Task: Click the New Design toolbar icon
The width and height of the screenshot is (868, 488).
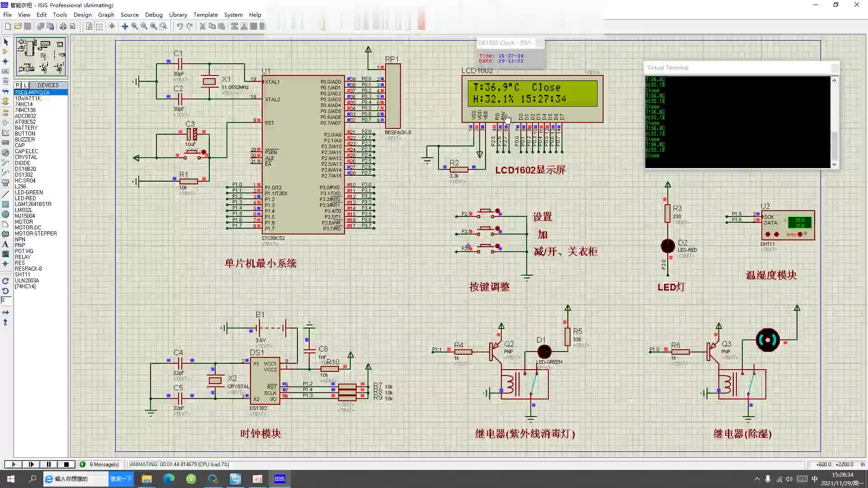Action: pyautogui.click(x=8, y=26)
